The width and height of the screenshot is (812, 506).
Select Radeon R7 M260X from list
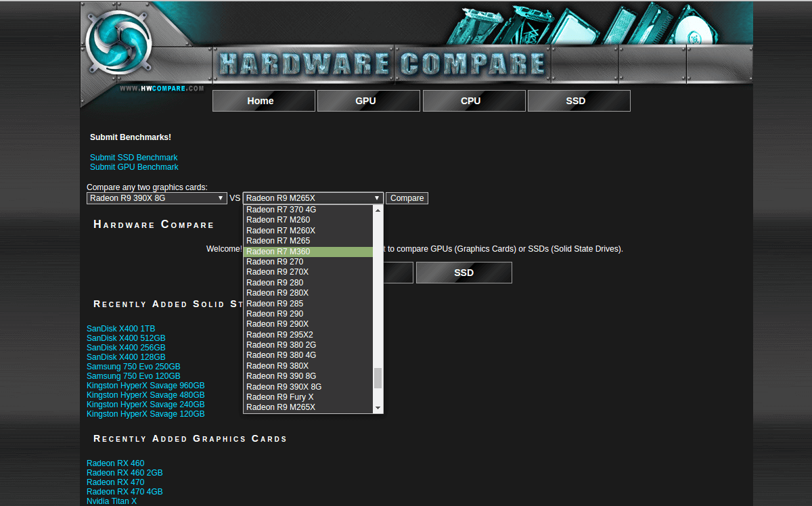308,231
